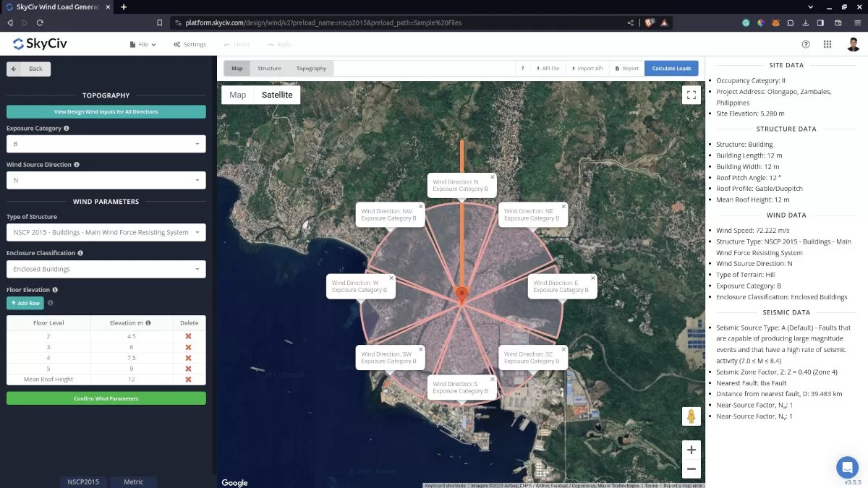Close the Wind Direction NE popup
868x488 pixels.
(562, 206)
